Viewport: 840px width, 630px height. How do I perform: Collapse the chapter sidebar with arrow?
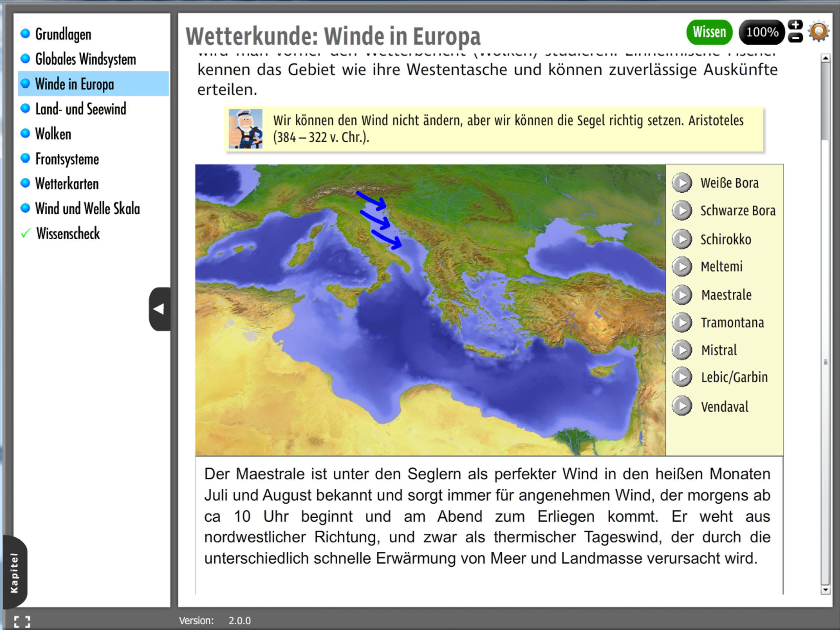[x=159, y=309]
